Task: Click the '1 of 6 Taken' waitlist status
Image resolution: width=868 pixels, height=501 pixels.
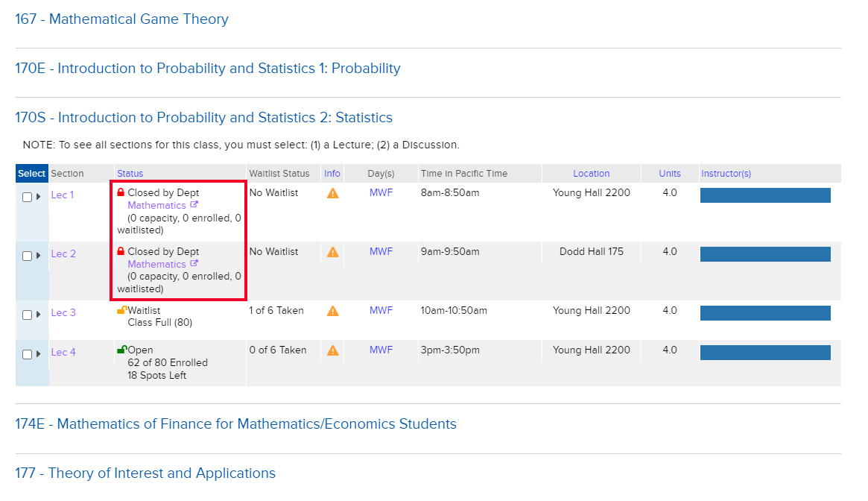Action: click(276, 310)
